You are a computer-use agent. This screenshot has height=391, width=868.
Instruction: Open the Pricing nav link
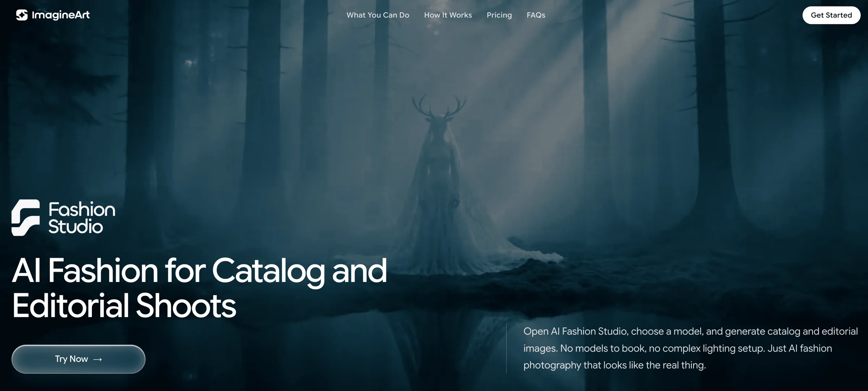[499, 15]
